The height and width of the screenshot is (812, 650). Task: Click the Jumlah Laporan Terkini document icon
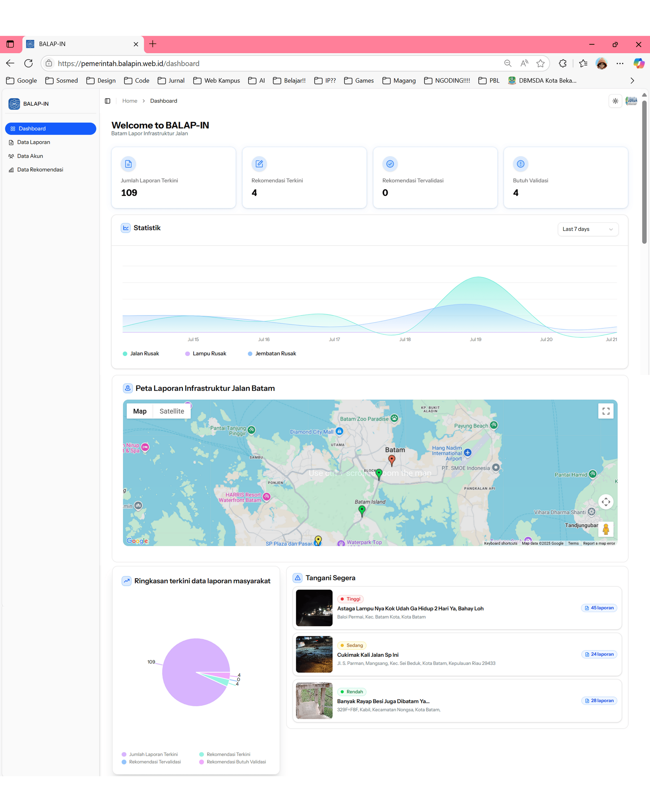[128, 164]
